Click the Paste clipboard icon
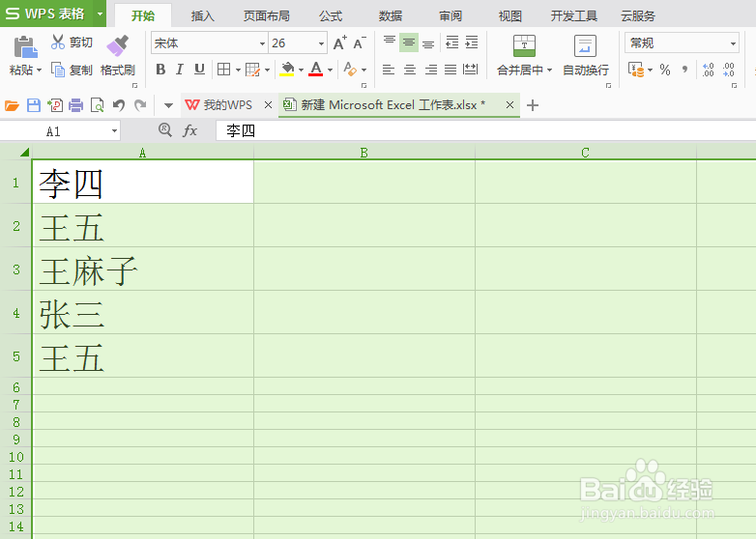756x539 pixels. 25,46
